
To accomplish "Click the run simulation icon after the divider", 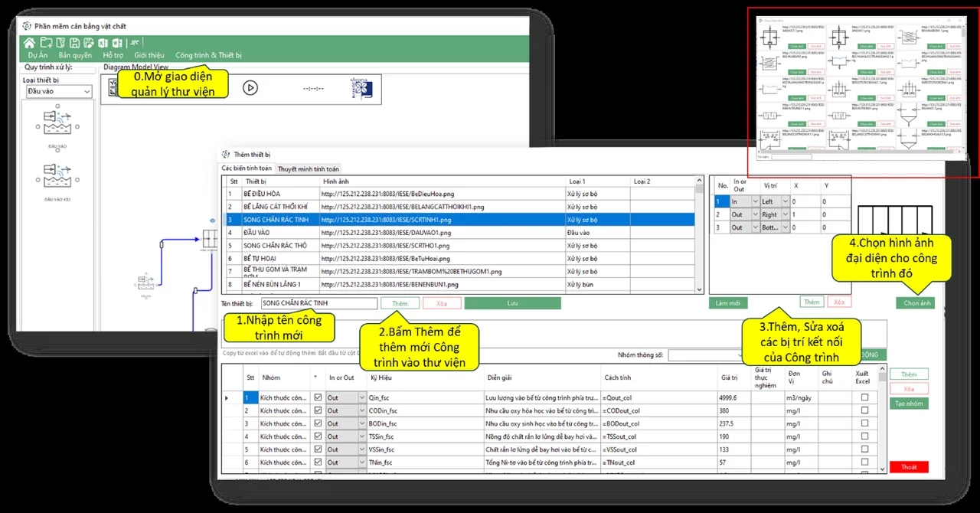I will (x=134, y=43).
